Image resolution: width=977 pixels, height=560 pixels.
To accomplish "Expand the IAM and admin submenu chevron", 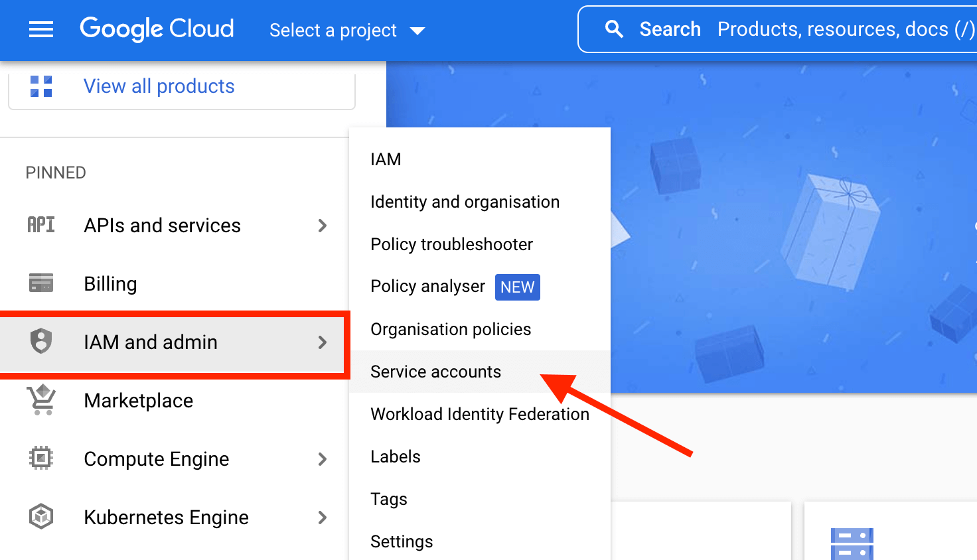I will (x=323, y=342).
